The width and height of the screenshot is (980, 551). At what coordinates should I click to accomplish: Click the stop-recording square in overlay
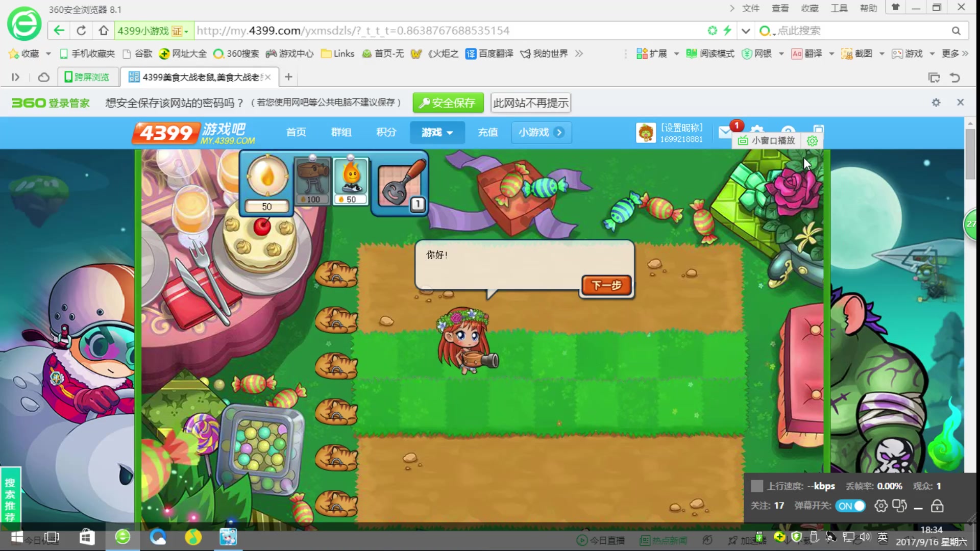pos(757,486)
